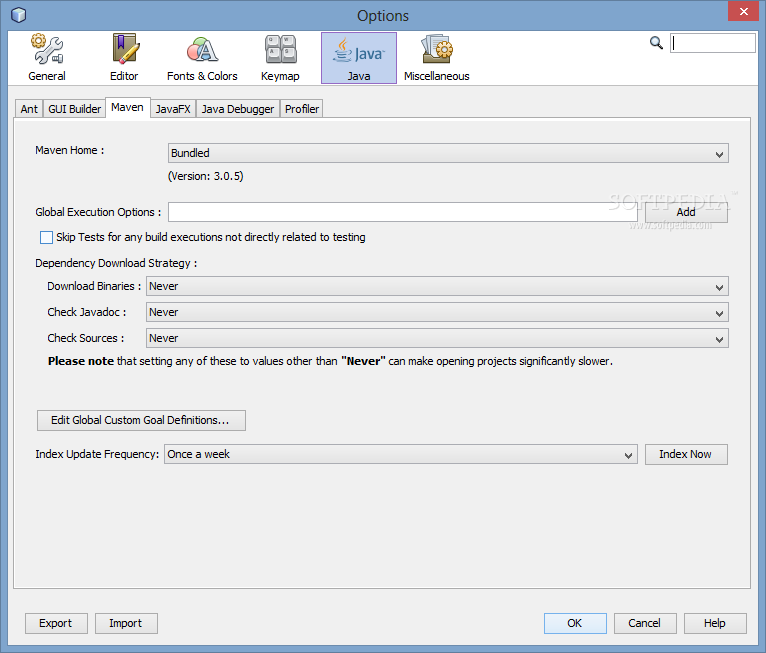Image resolution: width=766 pixels, height=653 pixels.
Task: Open the Editor options category
Action: pyautogui.click(x=124, y=58)
